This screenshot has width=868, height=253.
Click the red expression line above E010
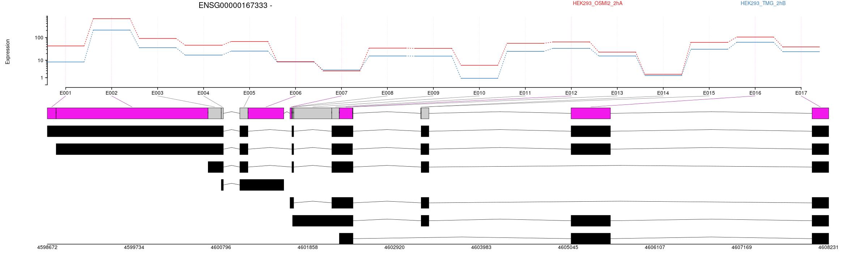pos(479,65)
